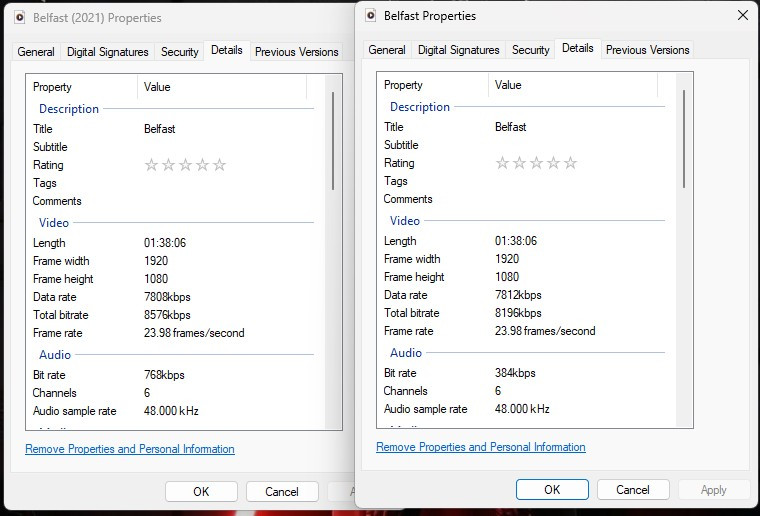Click the scrollbar in Belfast Properties details list
The width and height of the screenshot is (760, 516).
pos(684,140)
